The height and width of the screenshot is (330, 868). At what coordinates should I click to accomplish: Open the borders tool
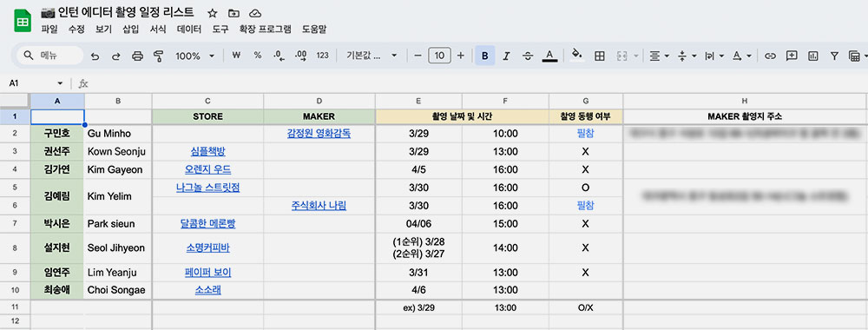tap(600, 56)
